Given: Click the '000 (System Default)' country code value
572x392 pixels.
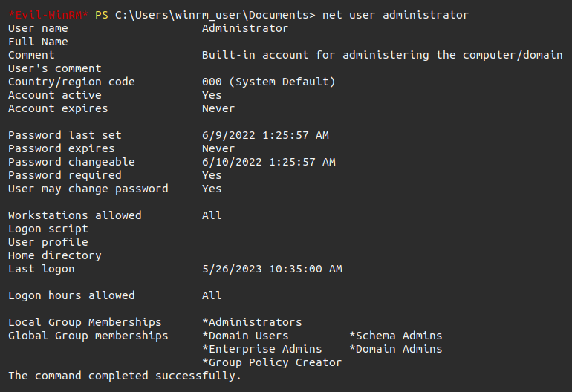Looking at the screenshot, I should (x=268, y=82).
